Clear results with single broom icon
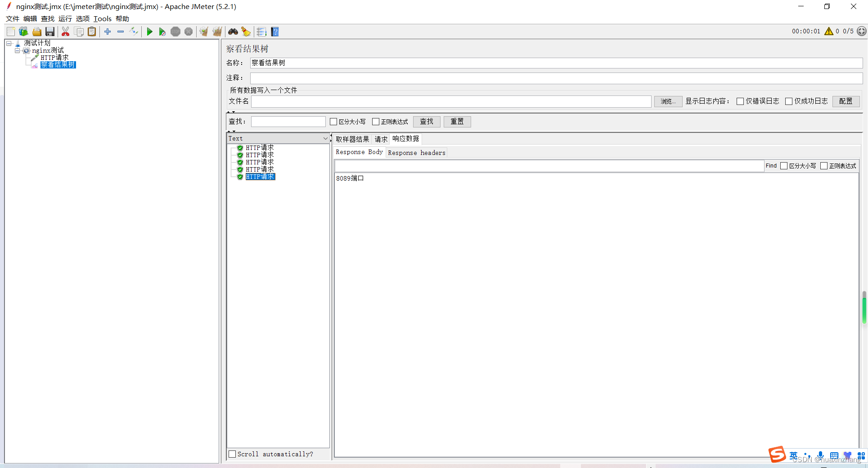Screen dimensions: 868x468 click(204, 32)
